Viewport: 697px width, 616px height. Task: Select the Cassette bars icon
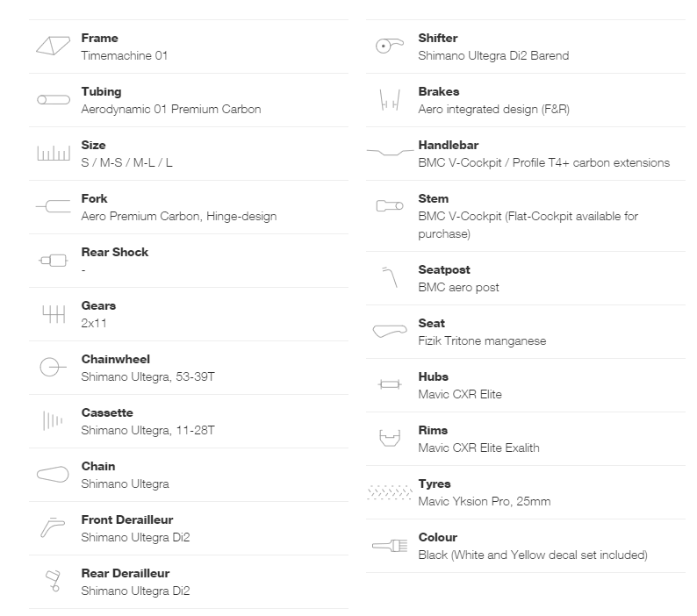[53, 420]
